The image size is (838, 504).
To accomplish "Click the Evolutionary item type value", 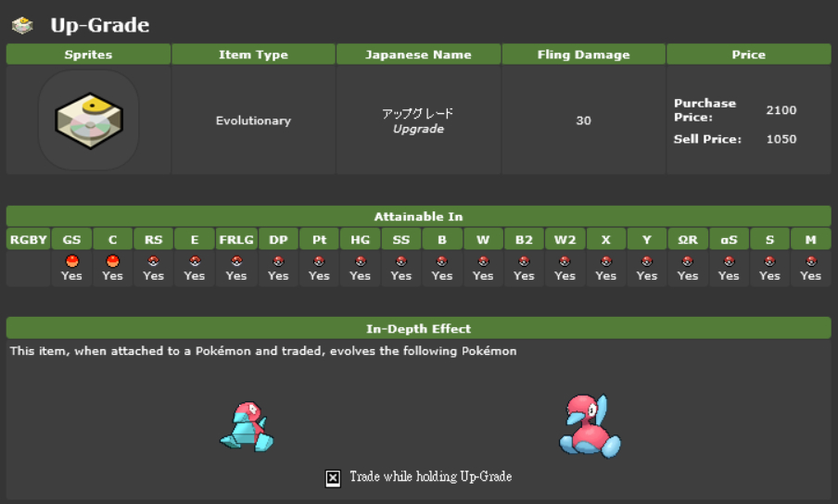I will 253,120.
